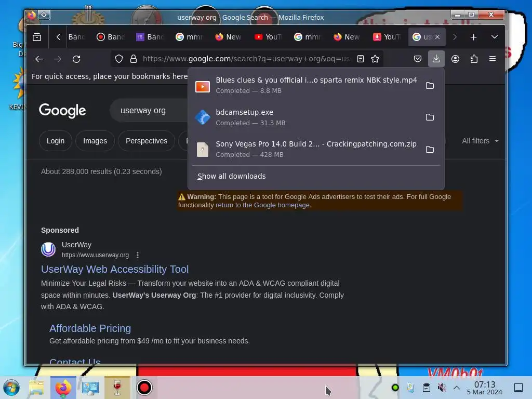
Task: Click the userway org search box
Action: (x=149, y=111)
